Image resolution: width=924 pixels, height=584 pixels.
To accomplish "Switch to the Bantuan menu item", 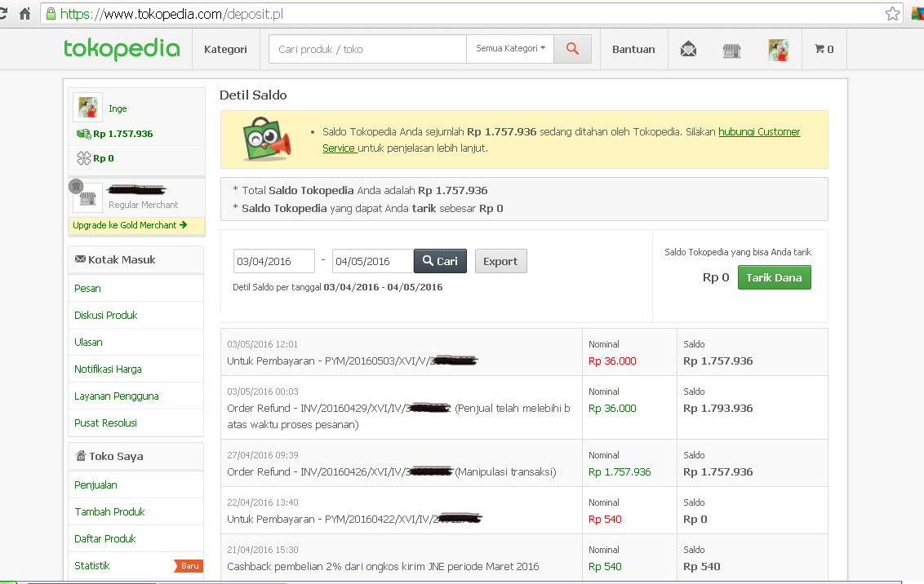I will (633, 49).
